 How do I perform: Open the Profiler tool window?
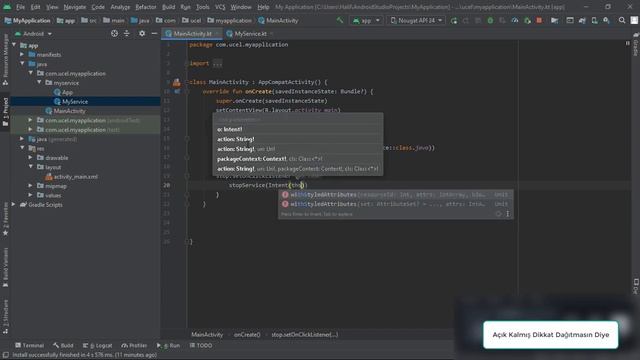pos(134,345)
